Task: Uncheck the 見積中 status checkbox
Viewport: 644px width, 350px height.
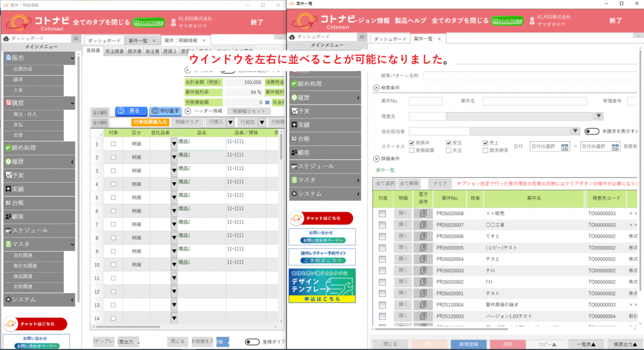Action: click(412, 143)
